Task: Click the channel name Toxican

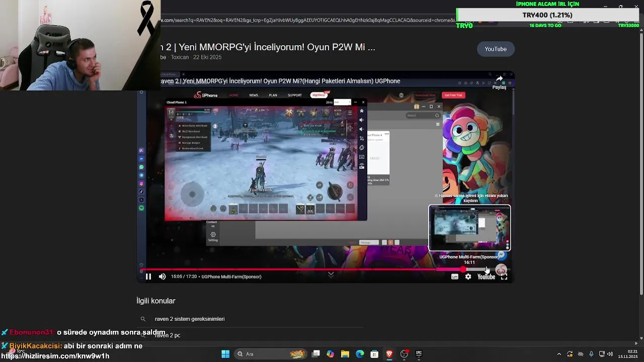Action: point(180,57)
